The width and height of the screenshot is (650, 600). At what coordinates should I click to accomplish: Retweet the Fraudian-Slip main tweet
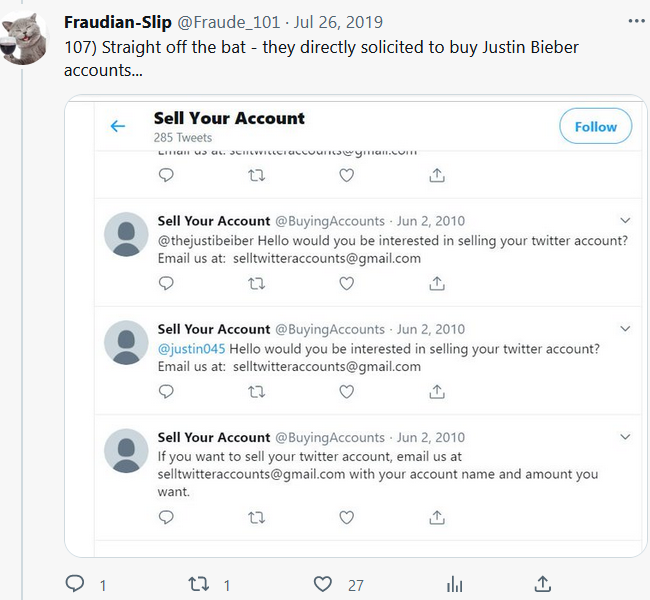200,583
